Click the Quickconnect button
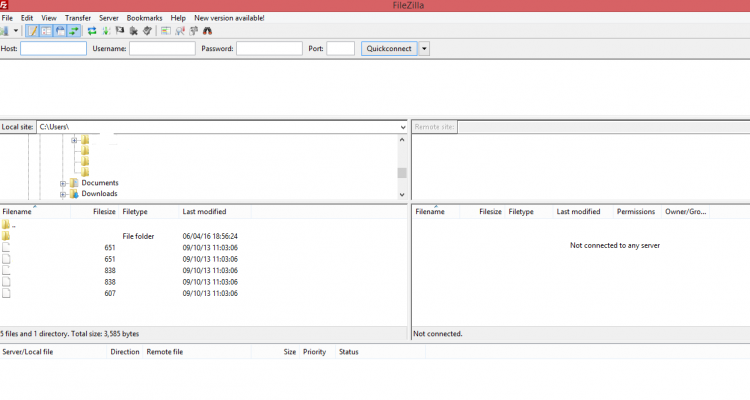The width and height of the screenshot is (750, 400). tap(389, 48)
